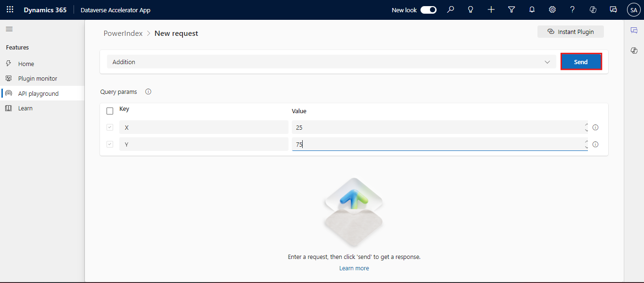Click the PowerIndex breadcrumb
The height and width of the screenshot is (283, 644).
tap(123, 33)
